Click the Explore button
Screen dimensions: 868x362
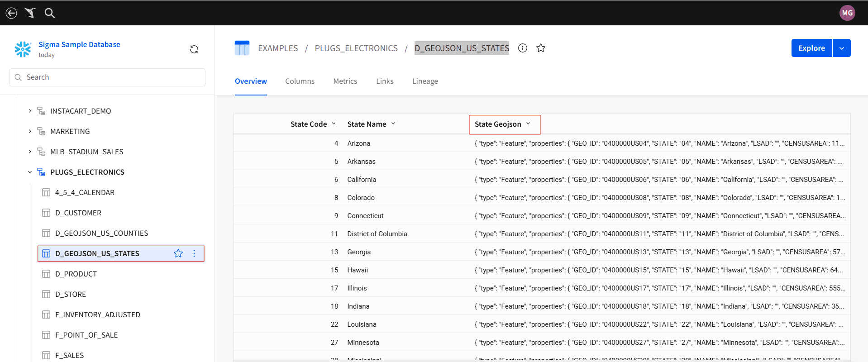811,48
